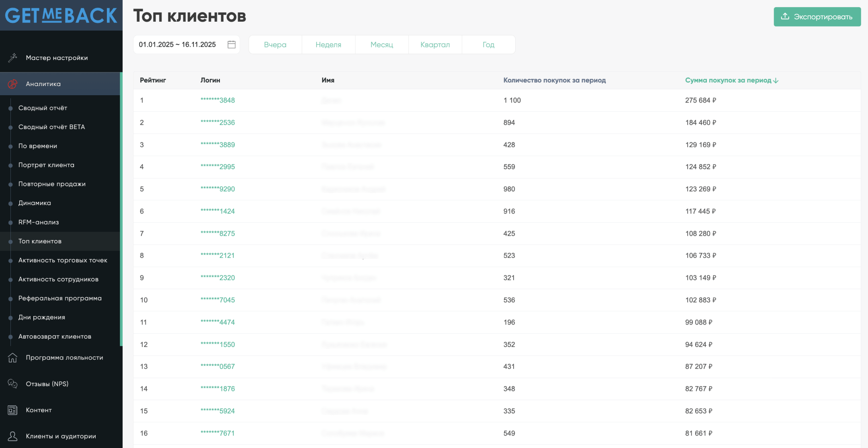Viewport: 868px width, 448px height.
Task: Click the person Clients and audiences icon
Action: (12, 436)
